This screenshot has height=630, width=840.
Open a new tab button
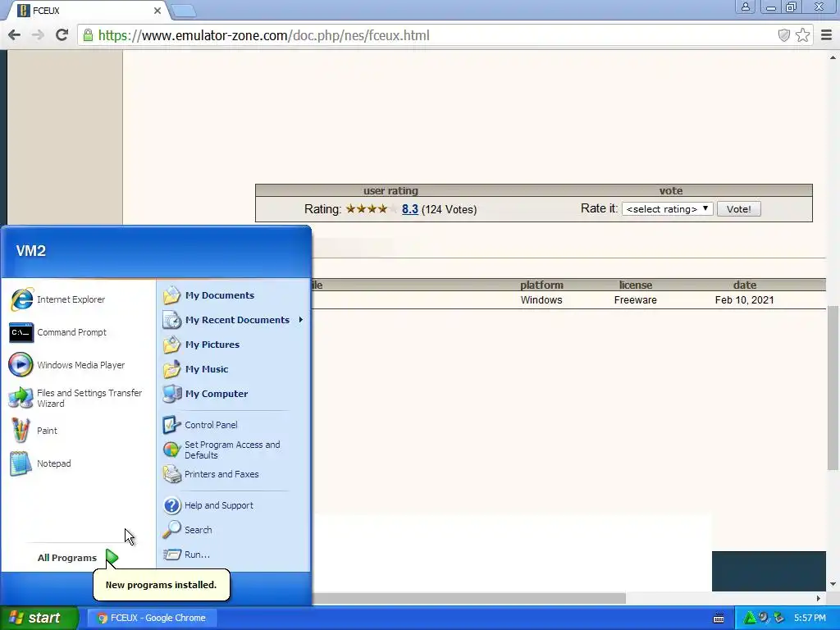183,11
